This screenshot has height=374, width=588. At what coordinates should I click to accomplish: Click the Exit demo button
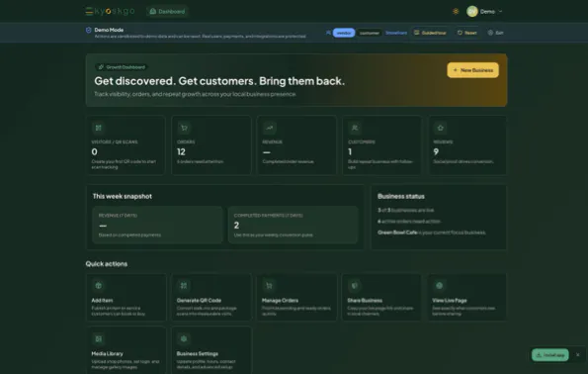[495, 33]
